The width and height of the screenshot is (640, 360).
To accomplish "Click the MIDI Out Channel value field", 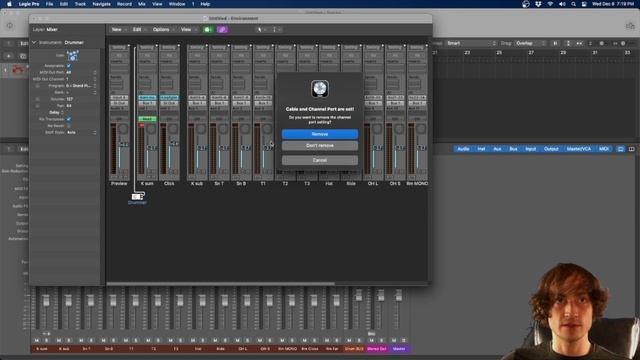I will [82, 79].
